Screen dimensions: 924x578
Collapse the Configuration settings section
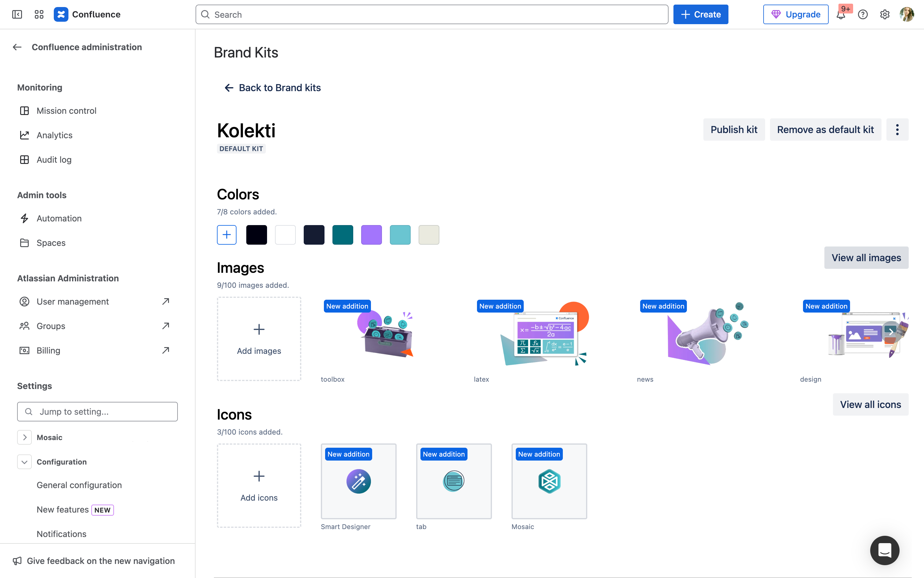(x=24, y=462)
